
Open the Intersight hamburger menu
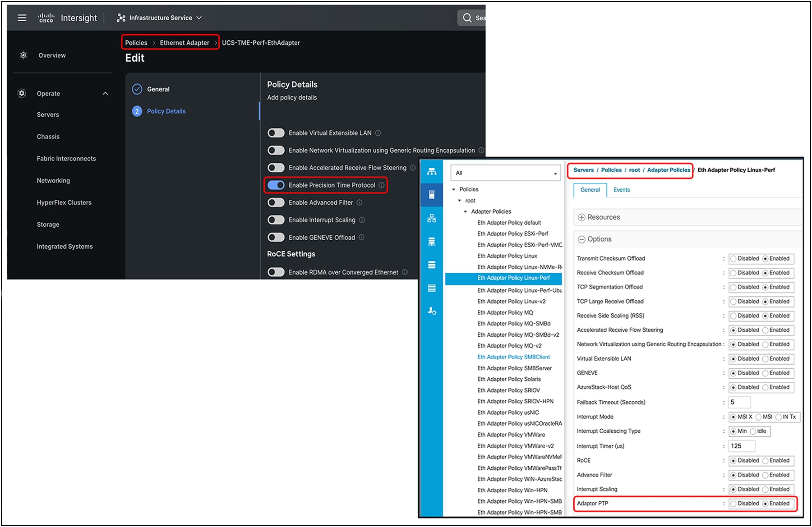(22, 18)
